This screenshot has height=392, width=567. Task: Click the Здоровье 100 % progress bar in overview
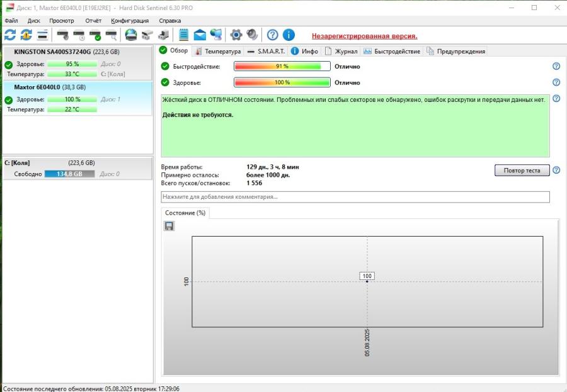[x=282, y=82]
